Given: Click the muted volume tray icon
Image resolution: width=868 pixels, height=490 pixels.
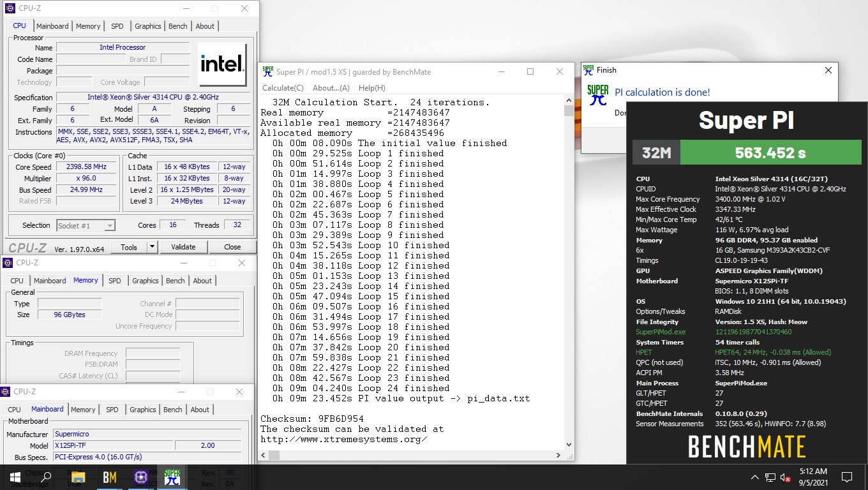Looking at the screenshot, I should pos(786,477).
